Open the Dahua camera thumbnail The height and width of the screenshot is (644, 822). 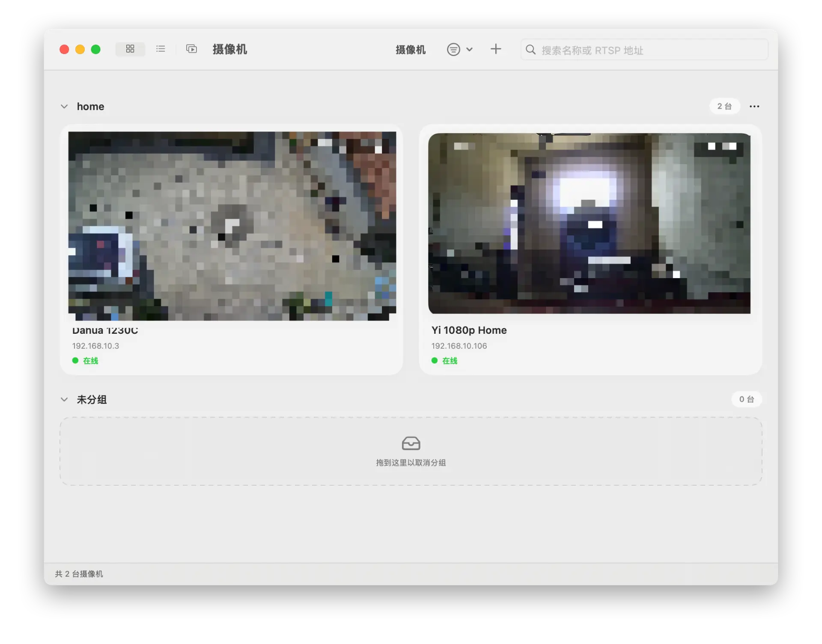pyautogui.click(x=232, y=226)
